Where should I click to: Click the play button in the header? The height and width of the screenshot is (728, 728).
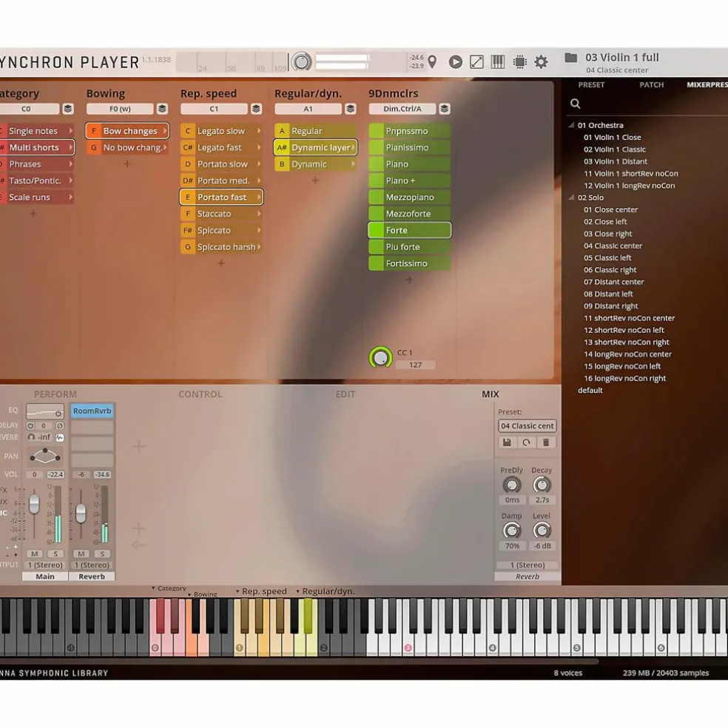(456, 61)
